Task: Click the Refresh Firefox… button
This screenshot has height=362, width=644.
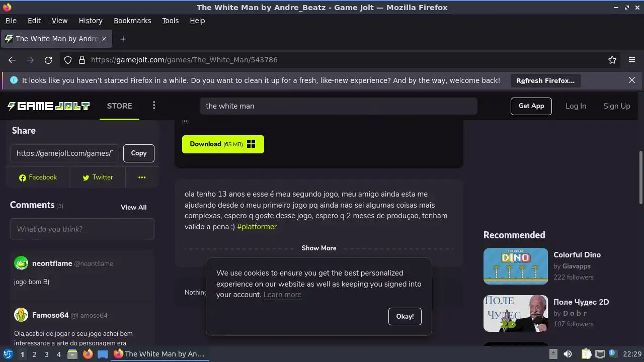Action: pos(545,80)
